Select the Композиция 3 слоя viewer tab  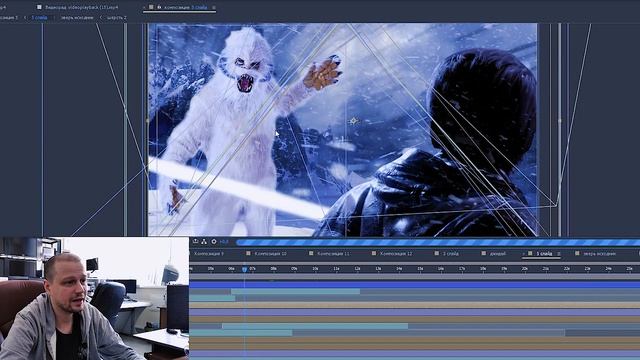tap(186, 7)
